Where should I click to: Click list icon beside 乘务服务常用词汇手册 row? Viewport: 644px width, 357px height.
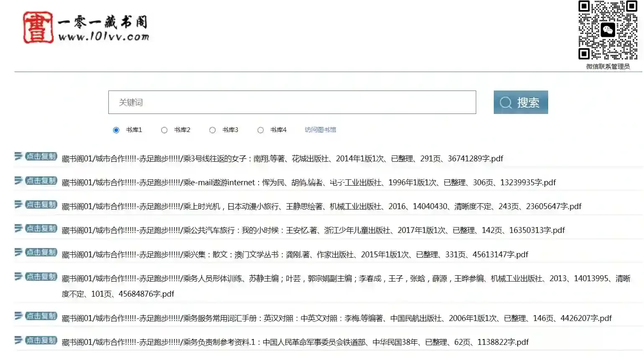(x=18, y=316)
